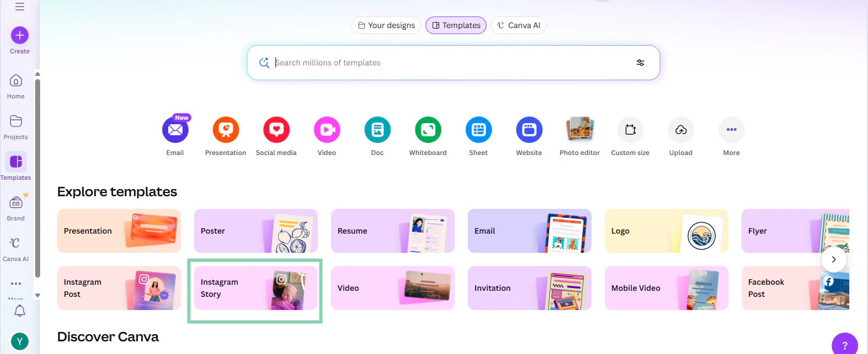Open Canva AI in the sidebar
This screenshot has height=354, width=868.
16,249
